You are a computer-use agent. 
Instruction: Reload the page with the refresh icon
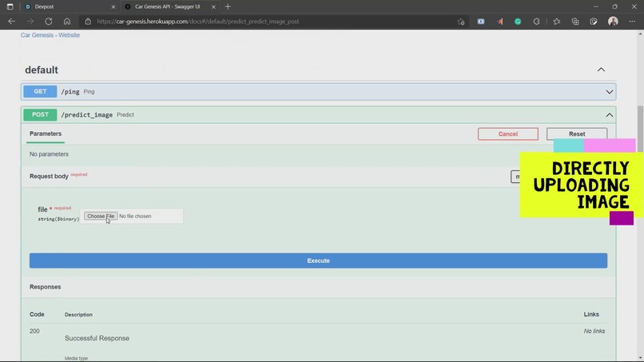[49, 22]
